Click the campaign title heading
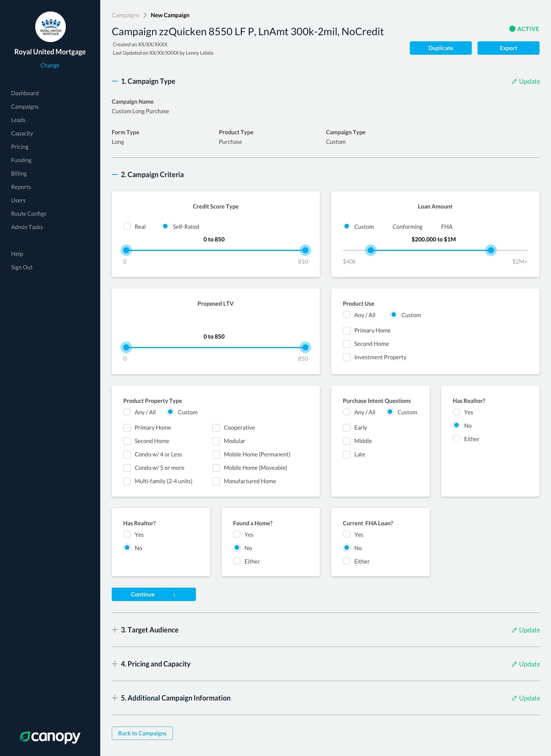The width and height of the screenshot is (551, 756). 248,31
